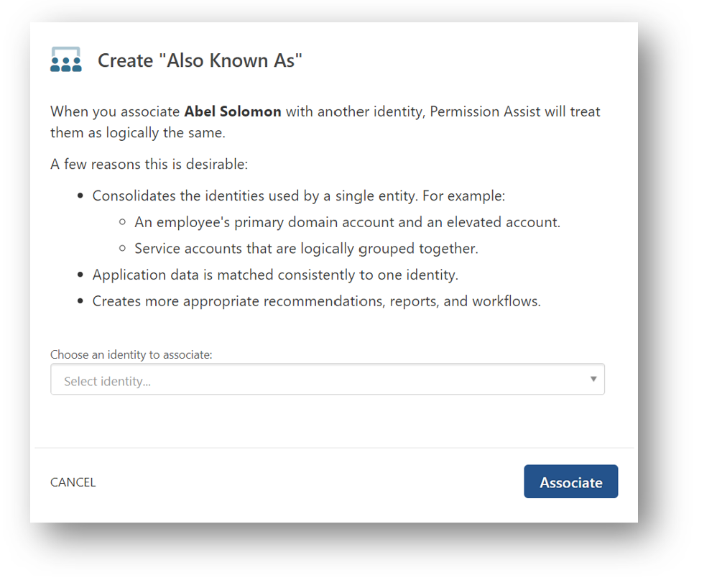Open the Select identity combo box

coord(327,380)
